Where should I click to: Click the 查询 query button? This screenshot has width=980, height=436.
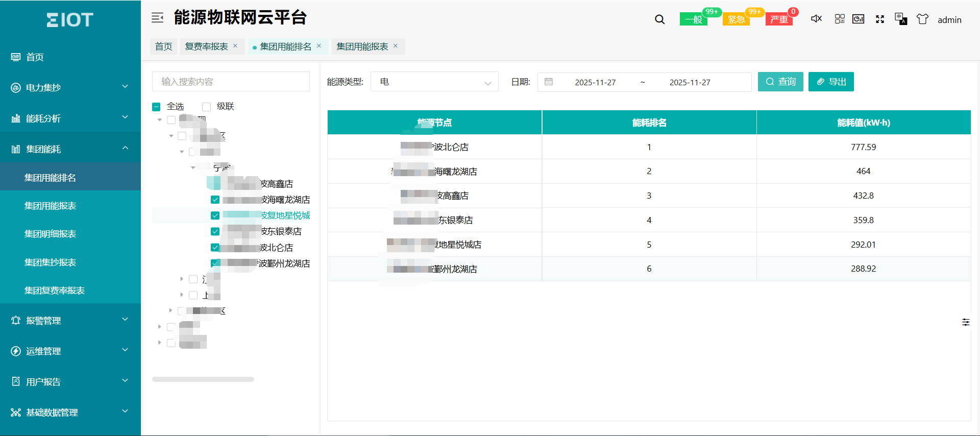[780, 82]
